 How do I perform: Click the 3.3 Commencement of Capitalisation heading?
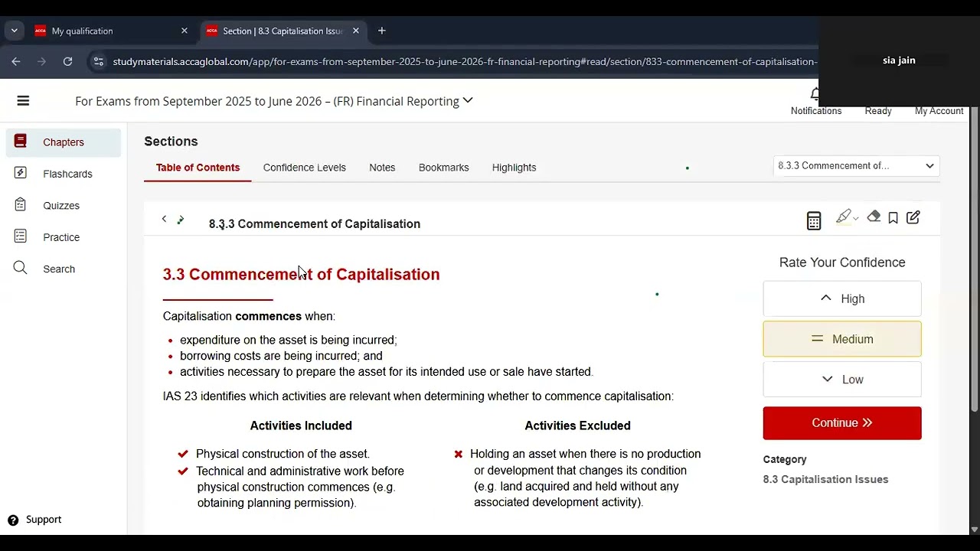pyautogui.click(x=301, y=275)
